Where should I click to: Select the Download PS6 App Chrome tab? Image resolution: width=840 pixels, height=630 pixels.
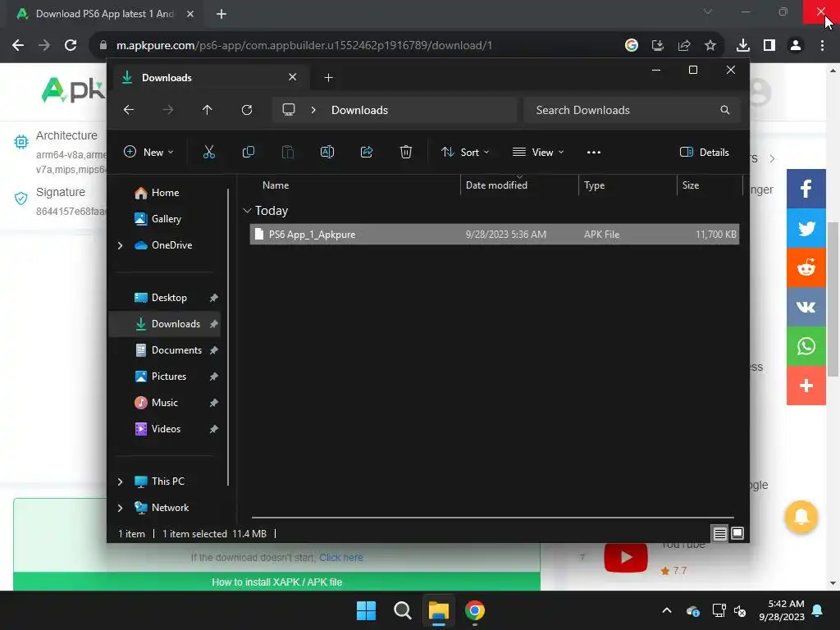click(x=105, y=14)
